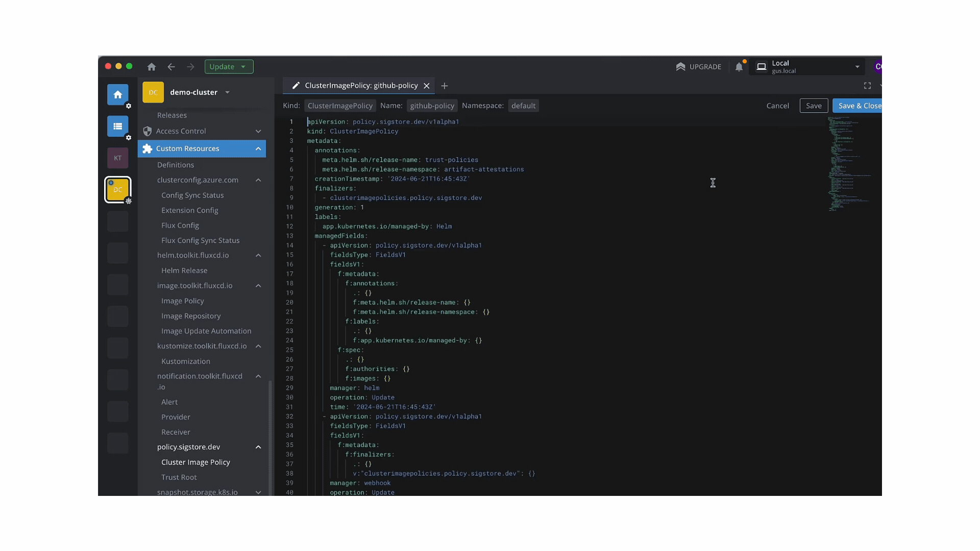The width and height of the screenshot is (980, 551).
Task: Open Flux Config item
Action: tap(180, 226)
